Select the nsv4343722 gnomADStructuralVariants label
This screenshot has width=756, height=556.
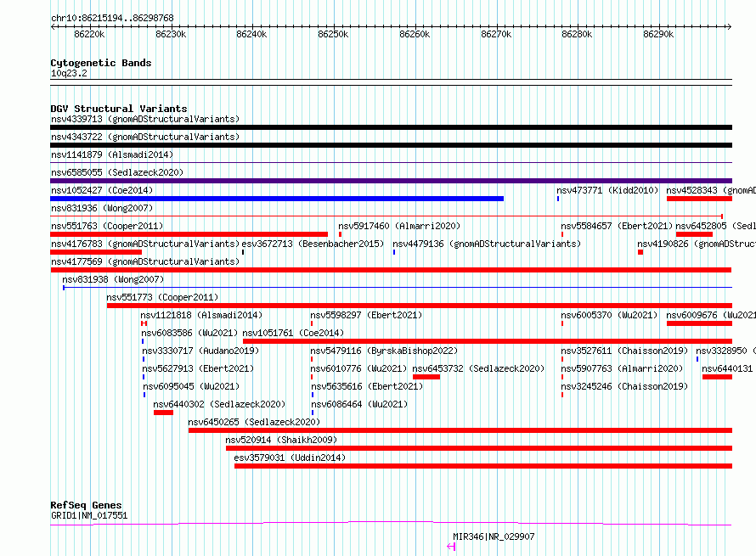[x=145, y=137]
